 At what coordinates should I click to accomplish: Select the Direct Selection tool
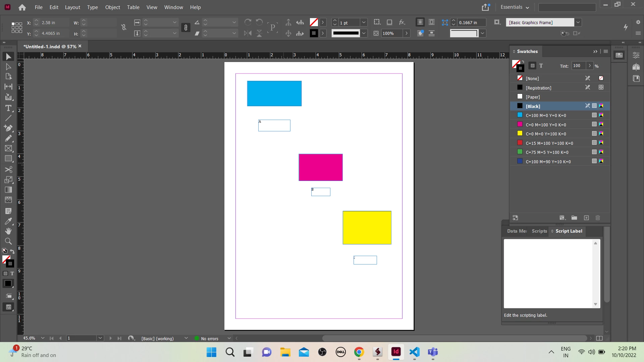(8, 66)
